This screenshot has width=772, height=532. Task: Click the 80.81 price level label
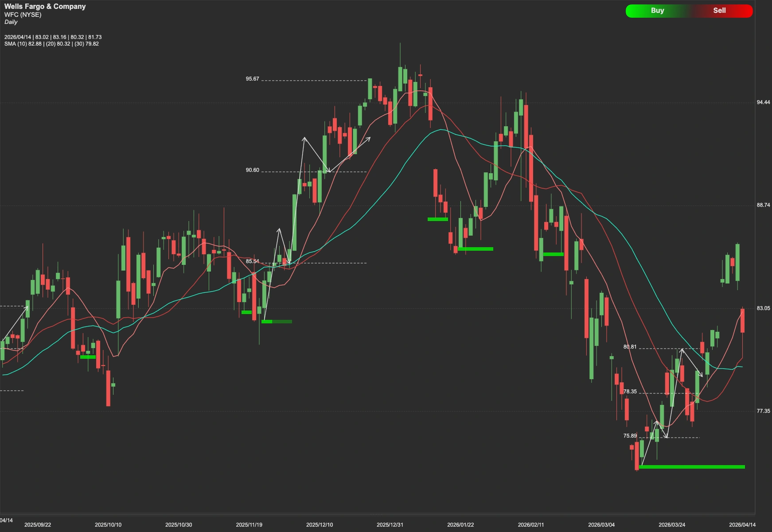click(629, 347)
